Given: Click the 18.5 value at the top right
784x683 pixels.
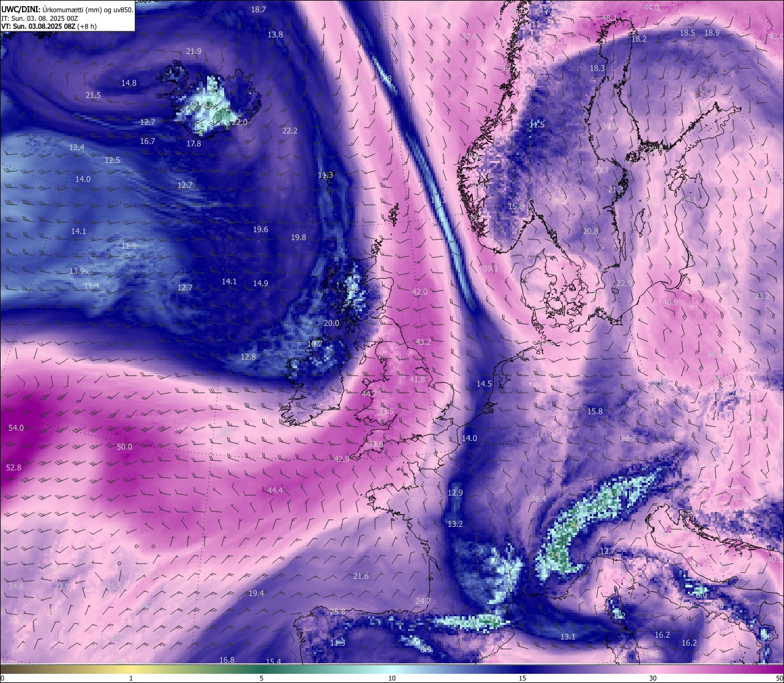Looking at the screenshot, I should (687, 32).
